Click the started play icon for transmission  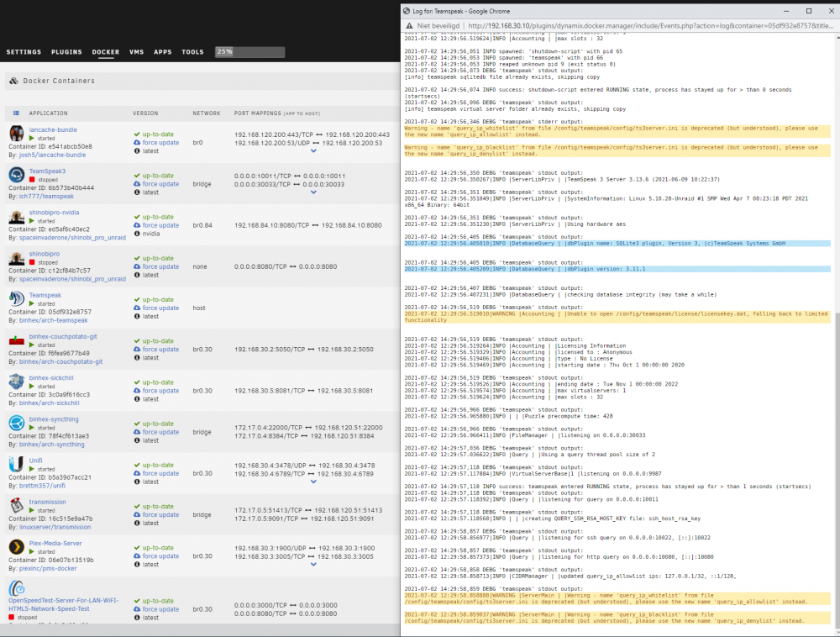[32, 511]
